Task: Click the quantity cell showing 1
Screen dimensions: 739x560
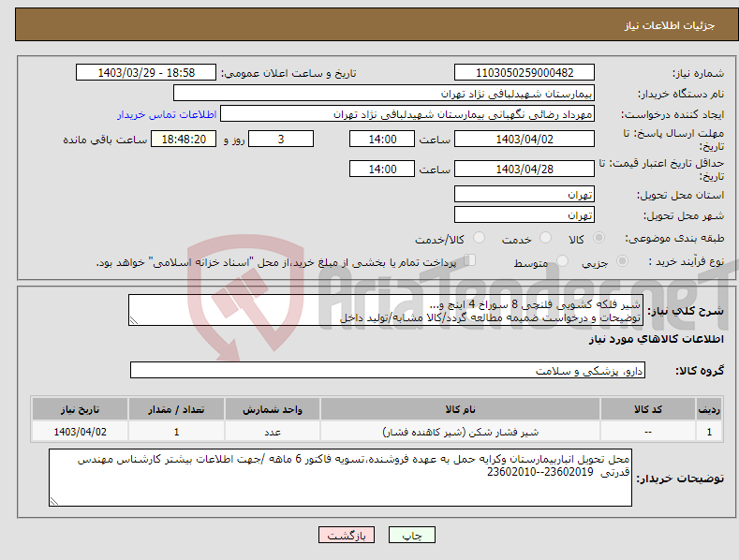Action: [x=176, y=432]
